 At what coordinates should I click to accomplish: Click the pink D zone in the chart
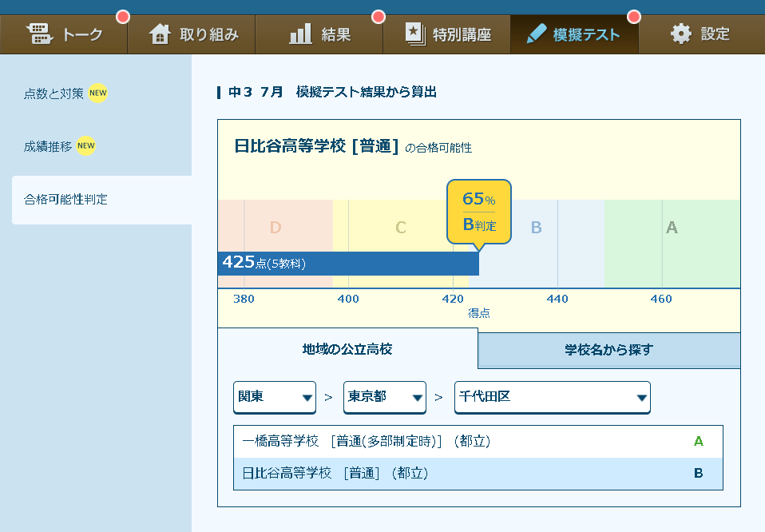[275, 227]
